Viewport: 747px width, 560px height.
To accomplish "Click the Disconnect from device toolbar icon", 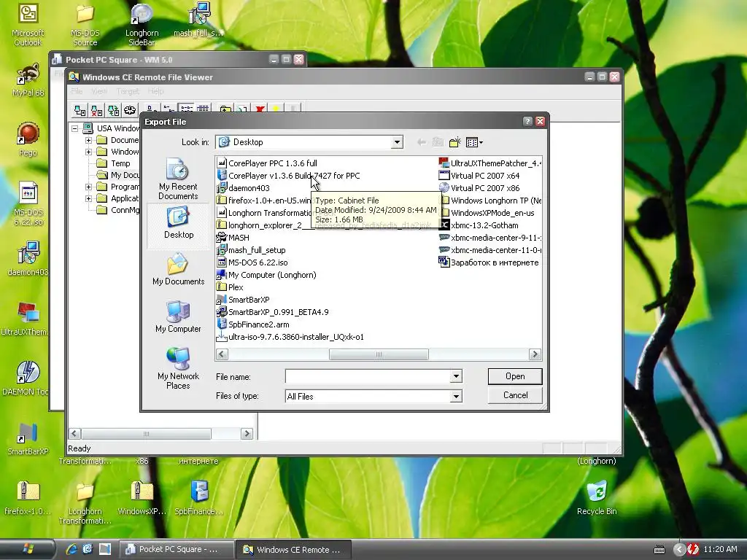I will point(96,111).
